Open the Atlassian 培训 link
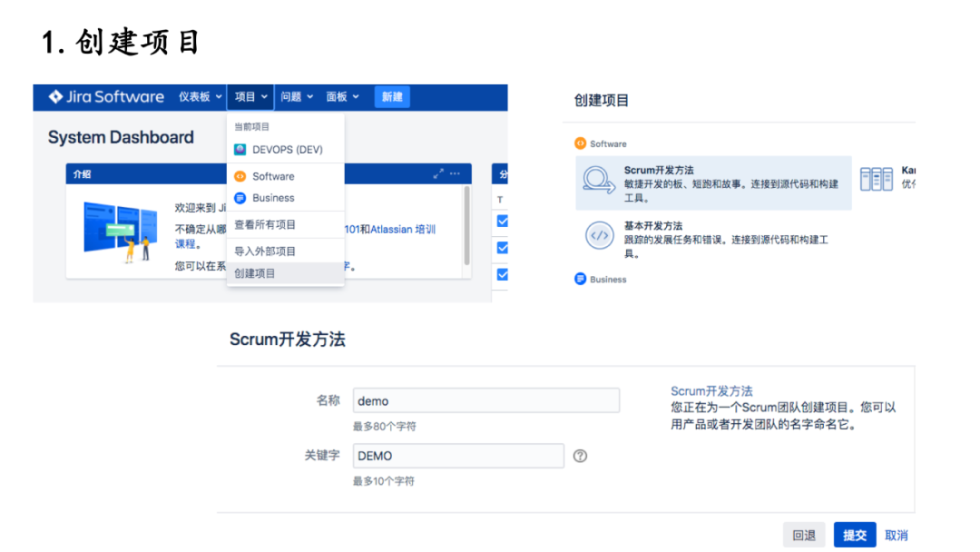Screen dimensions: 980x552 click(x=403, y=230)
